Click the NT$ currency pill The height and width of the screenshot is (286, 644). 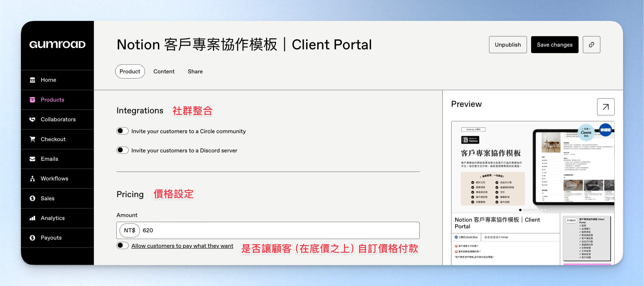(x=130, y=230)
